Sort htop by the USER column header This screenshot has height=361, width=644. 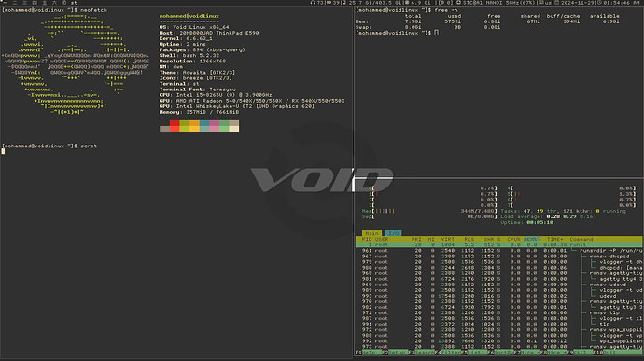coord(382,239)
